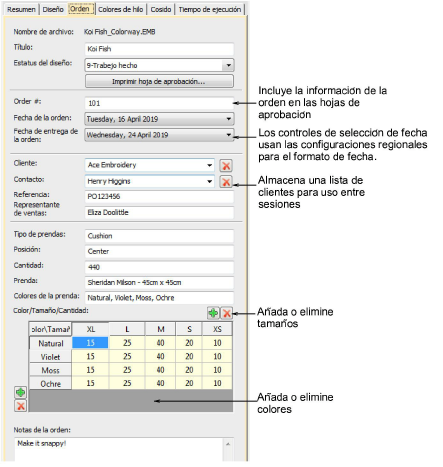The height and width of the screenshot is (467, 443).
Task: Select the XL column header
Action: [x=90, y=329]
